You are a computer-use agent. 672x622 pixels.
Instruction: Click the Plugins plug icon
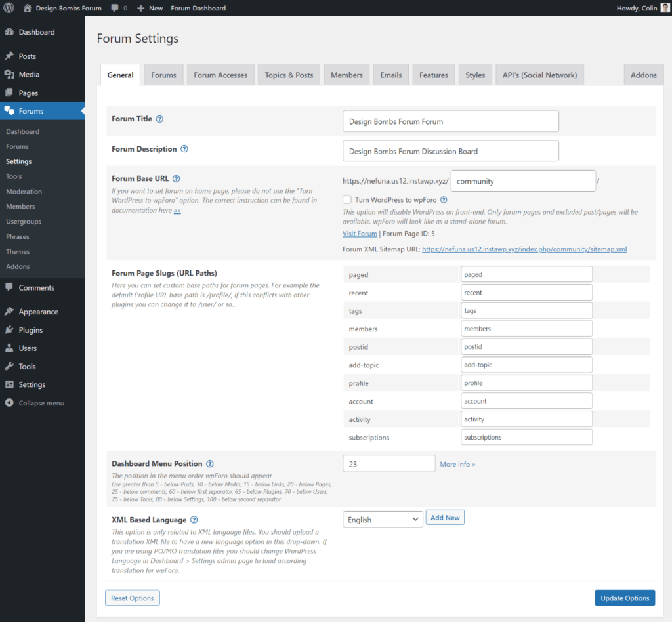tap(9, 330)
